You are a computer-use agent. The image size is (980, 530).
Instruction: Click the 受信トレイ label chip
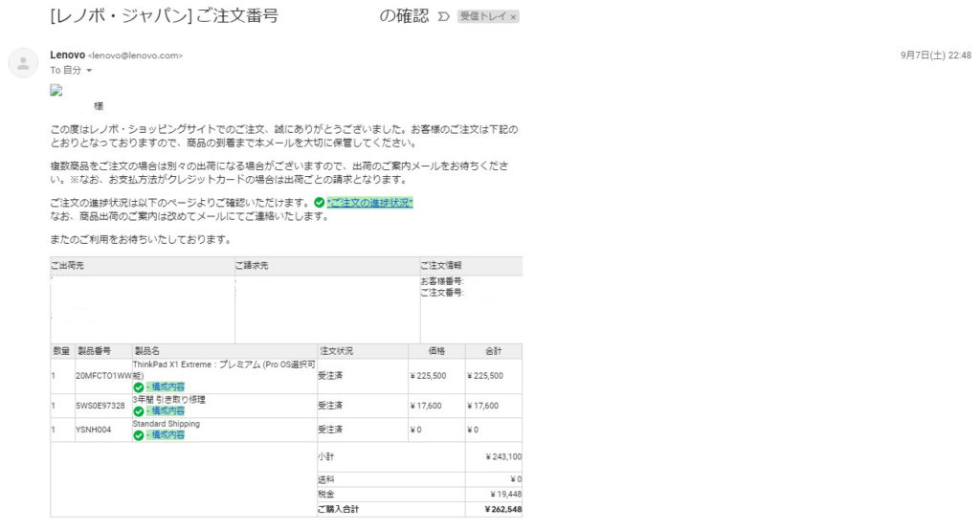click(488, 17)
